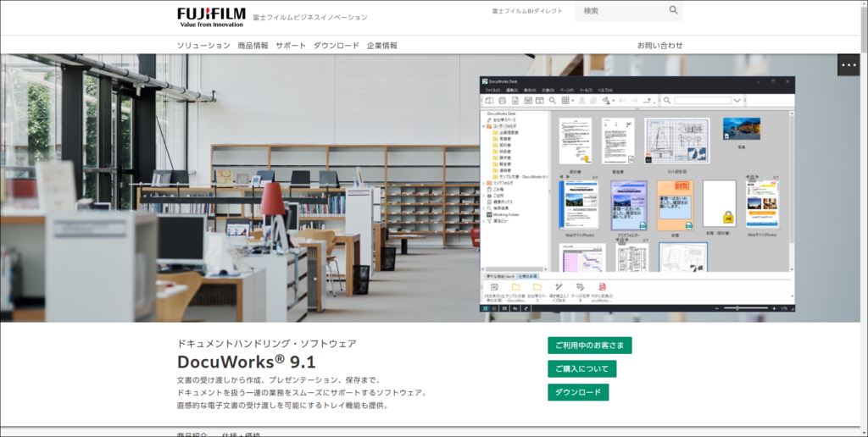Click the 傾き補正とノイズ除去 tool icon
This screenshot has height=437, width=868.
tap(559, 286)
